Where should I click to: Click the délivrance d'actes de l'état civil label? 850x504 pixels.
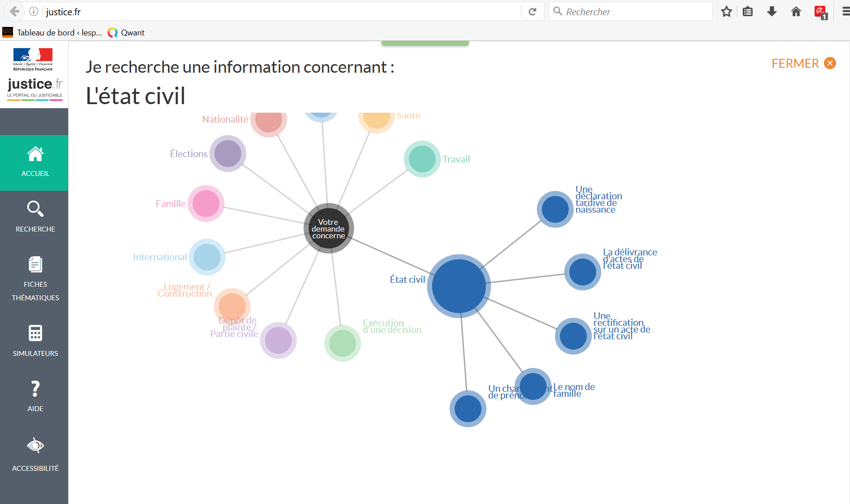[629, 259]
